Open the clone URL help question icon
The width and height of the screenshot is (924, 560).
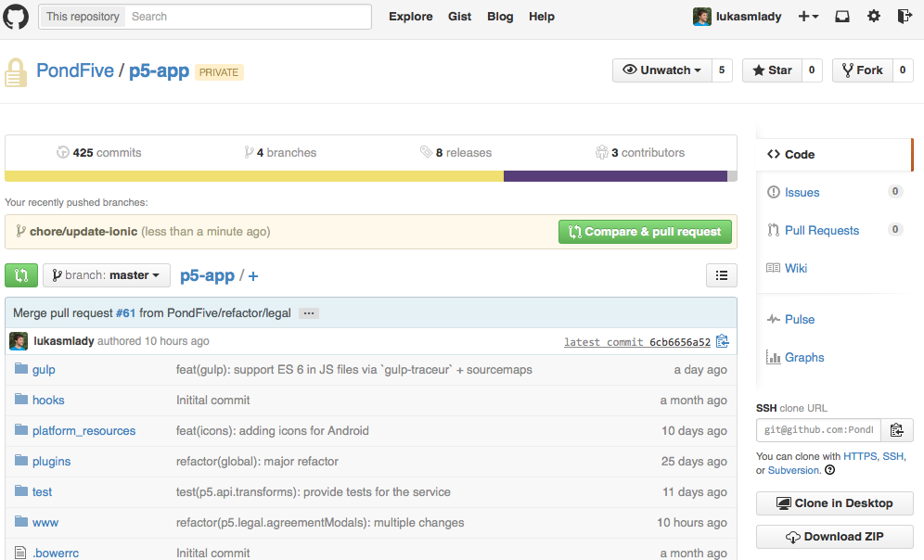tap(829, 470)
